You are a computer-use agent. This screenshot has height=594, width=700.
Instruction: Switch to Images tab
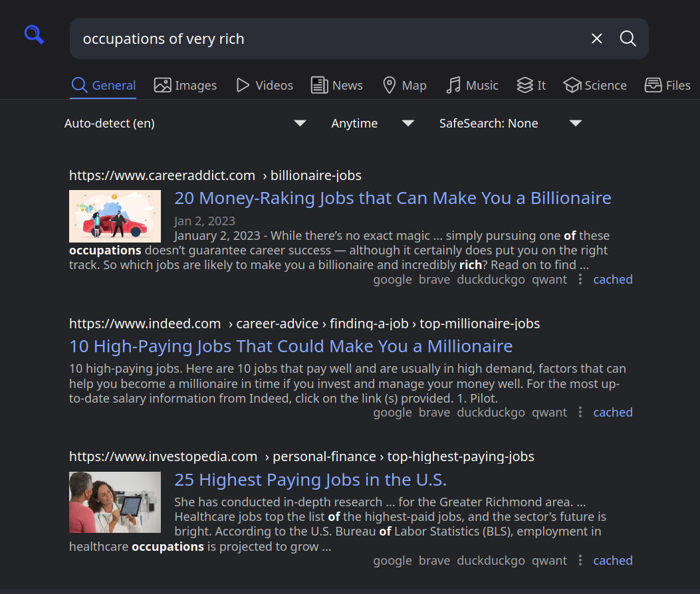click(185, 85)
